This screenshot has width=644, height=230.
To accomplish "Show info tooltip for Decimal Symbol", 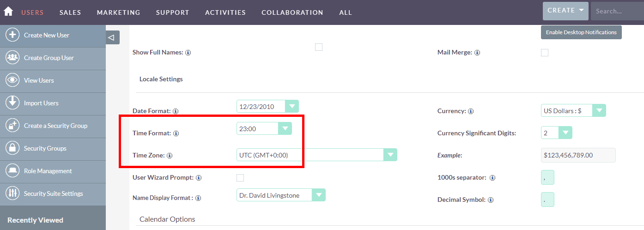I will (491, 200).
